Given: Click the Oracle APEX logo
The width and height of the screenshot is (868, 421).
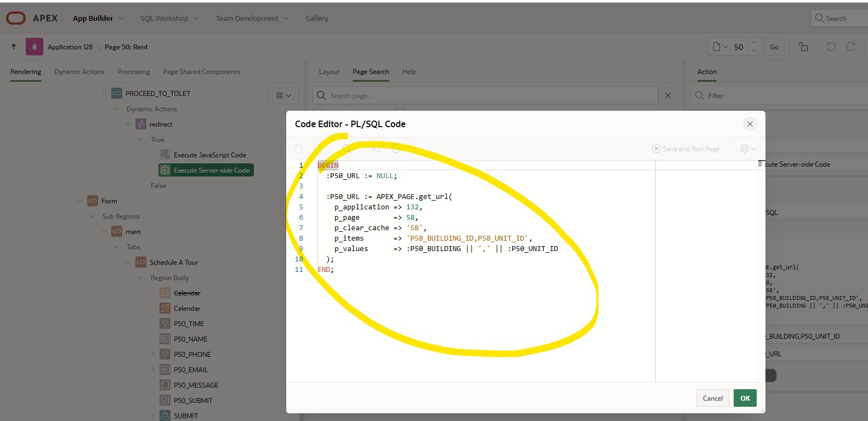Looking at the screenshot, I should tap(16, 18).
